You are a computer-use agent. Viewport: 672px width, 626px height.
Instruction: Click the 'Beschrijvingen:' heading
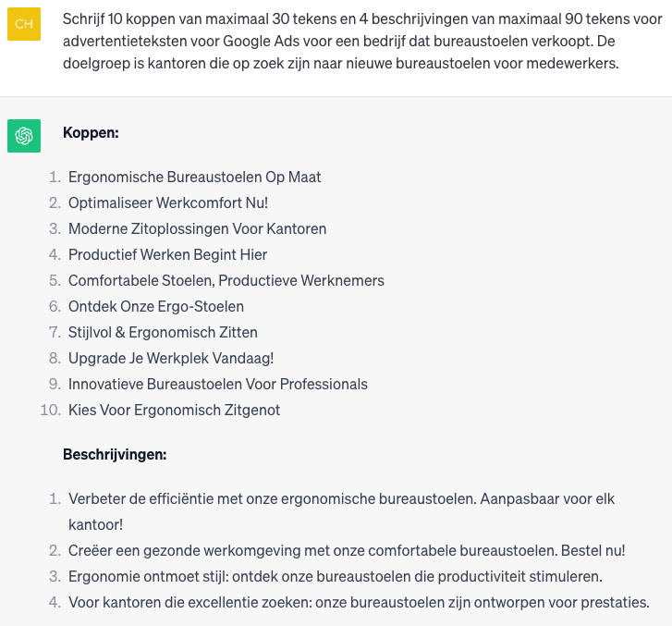click(x=115, y=454)
